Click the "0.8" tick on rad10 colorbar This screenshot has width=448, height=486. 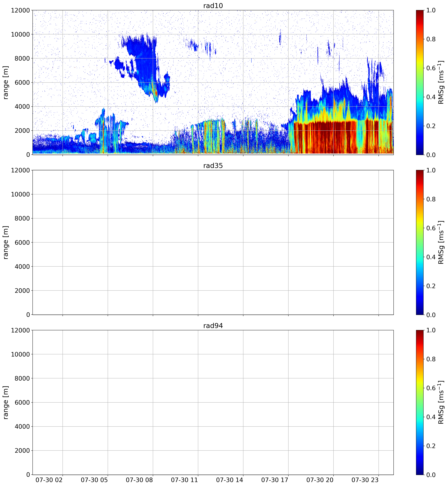(431, 39)
